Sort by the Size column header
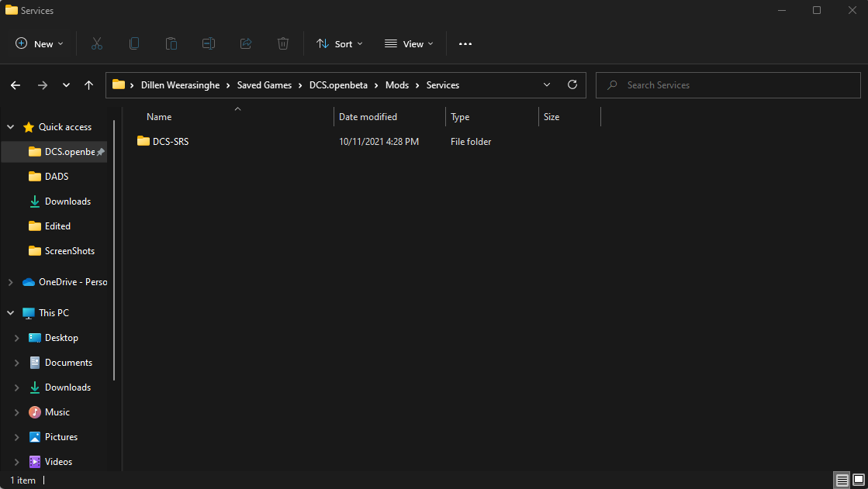 [552, 117]
